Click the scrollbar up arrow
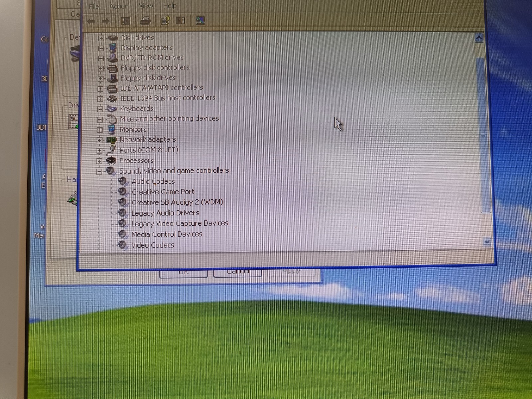Viewport: 532px width, 399px height. click(479, 38)
